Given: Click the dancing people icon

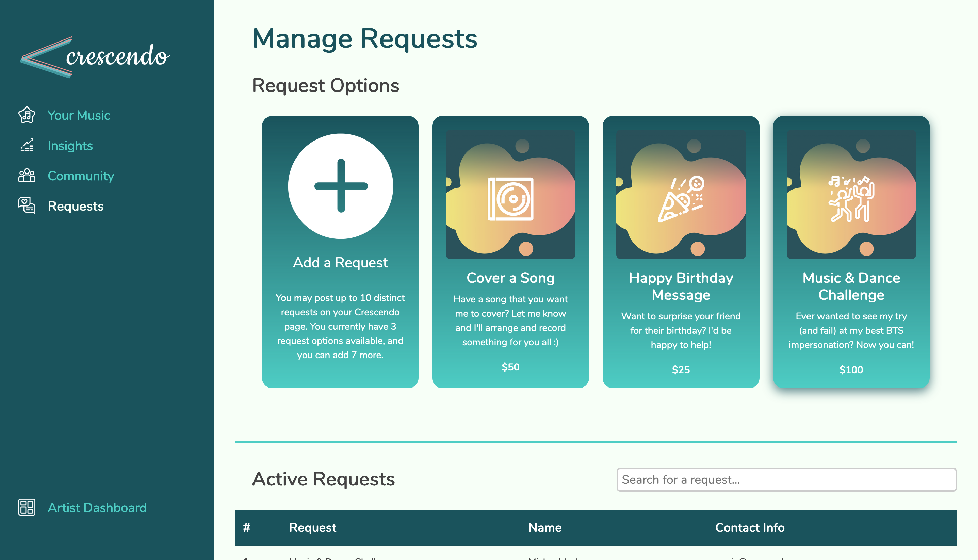Looking at the screenshot, I should click(851, 199).
